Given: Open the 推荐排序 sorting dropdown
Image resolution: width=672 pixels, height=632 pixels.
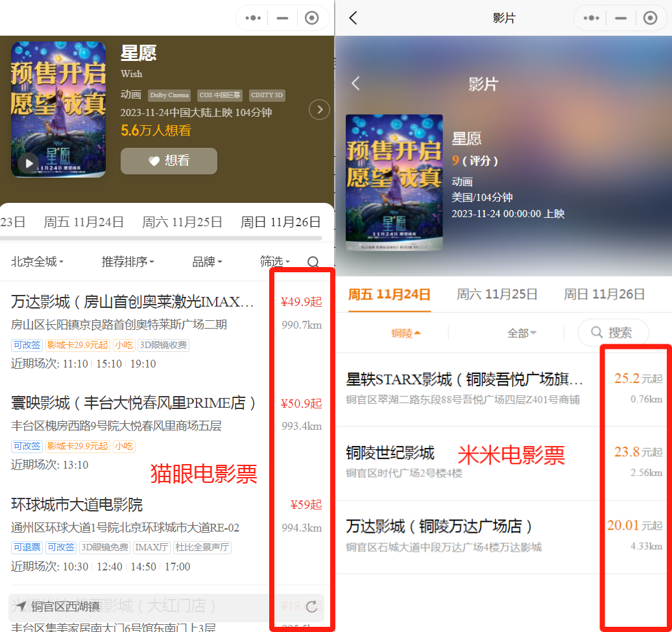Looking at the screenshot, I should coord(128,261).
